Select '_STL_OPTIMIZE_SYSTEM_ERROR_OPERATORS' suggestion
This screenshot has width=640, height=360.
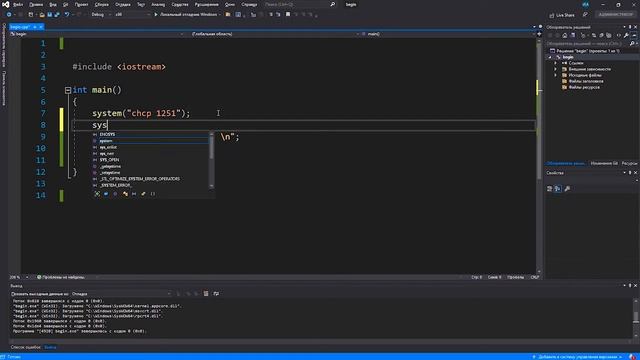(x=151, y=179)
